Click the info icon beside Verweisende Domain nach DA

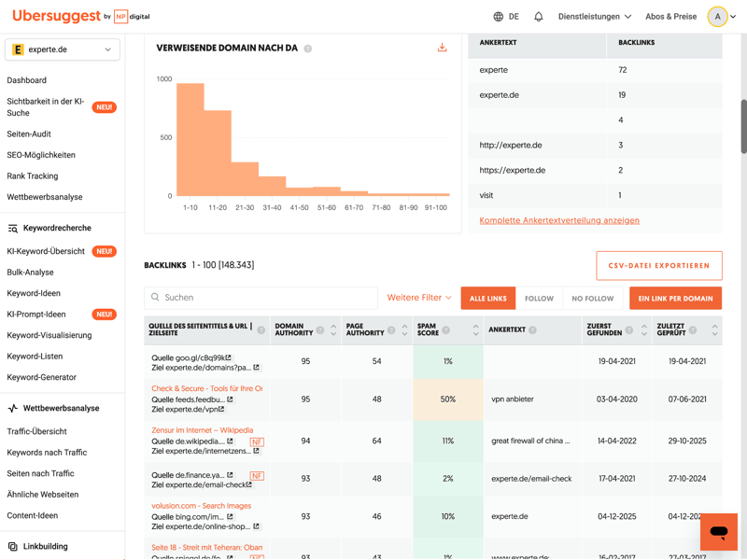308,49
